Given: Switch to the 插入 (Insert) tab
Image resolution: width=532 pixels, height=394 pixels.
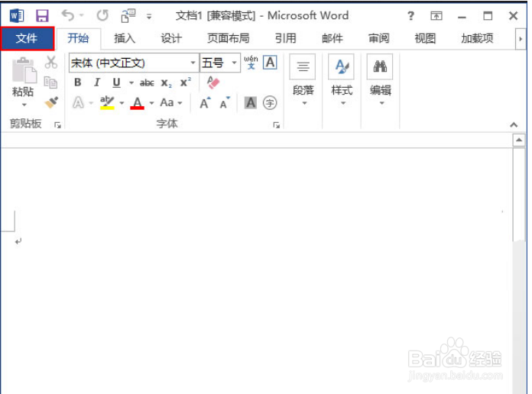Looking at the screenshot, I should pos(125,38).
